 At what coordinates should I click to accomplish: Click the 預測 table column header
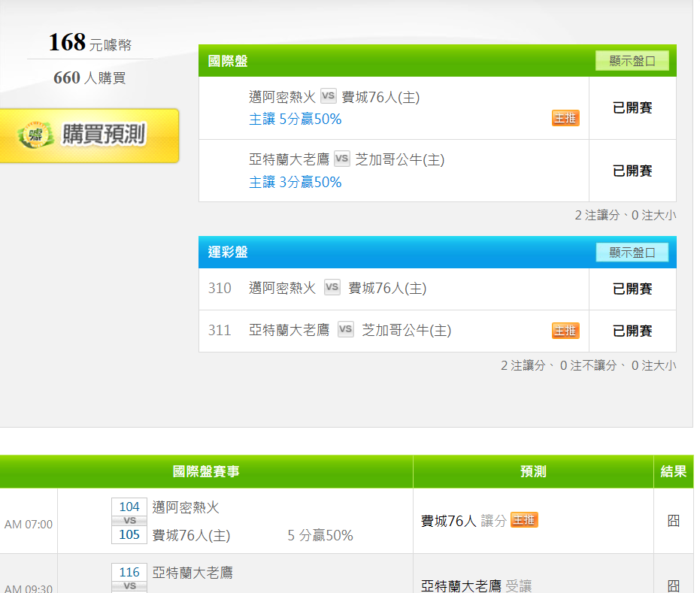coord(533,472)
